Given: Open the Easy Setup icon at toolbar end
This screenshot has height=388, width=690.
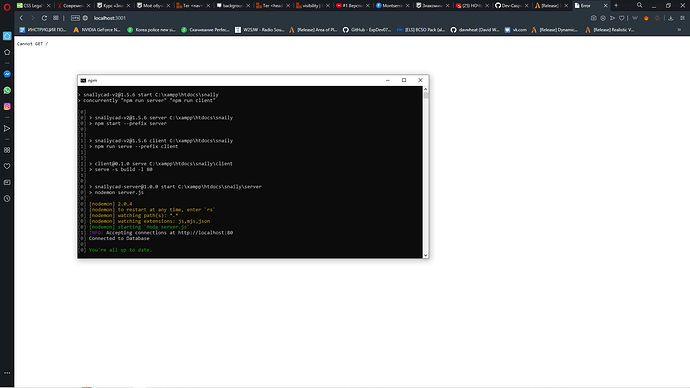Looking at the screenshot, I should coord(683,18).
